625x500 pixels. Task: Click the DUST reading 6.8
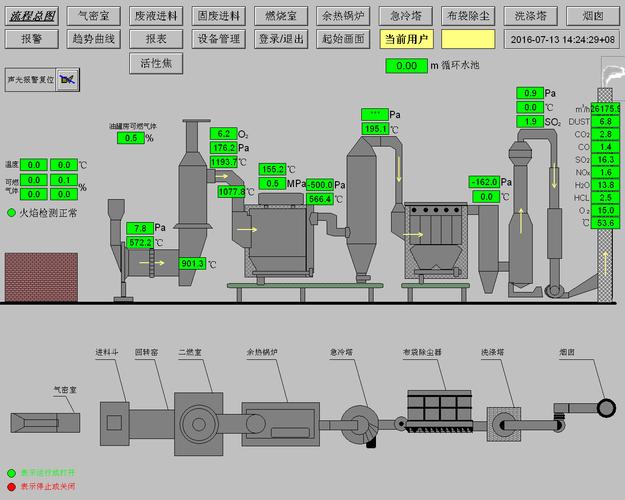coord(605,121)
